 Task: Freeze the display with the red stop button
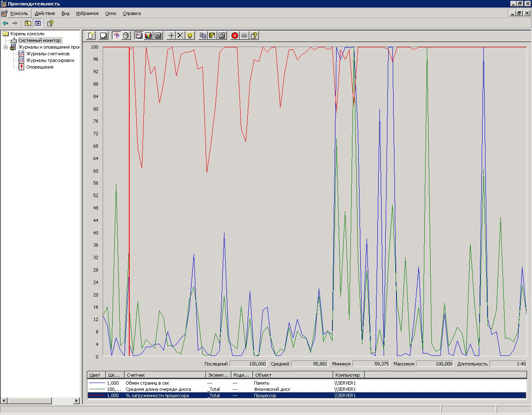pyautogui.click(x=235, y=36)
